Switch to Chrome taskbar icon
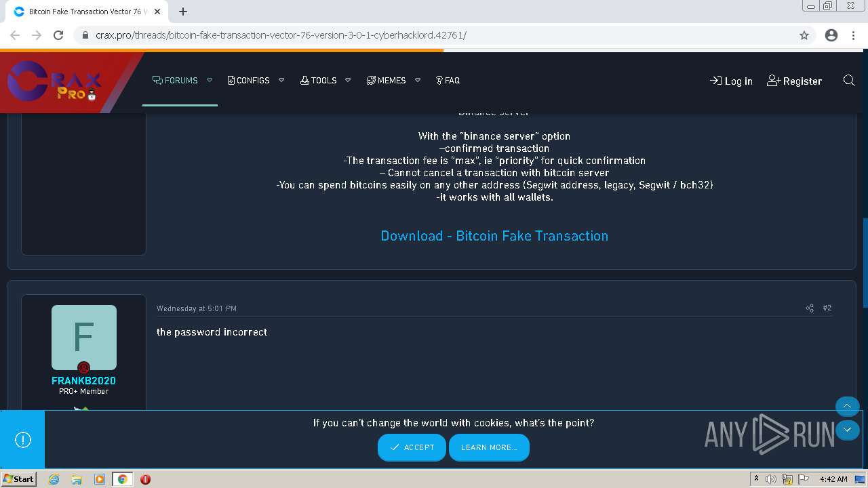The width and height of the screenshot is (868, 488). [x=122, y=479]
